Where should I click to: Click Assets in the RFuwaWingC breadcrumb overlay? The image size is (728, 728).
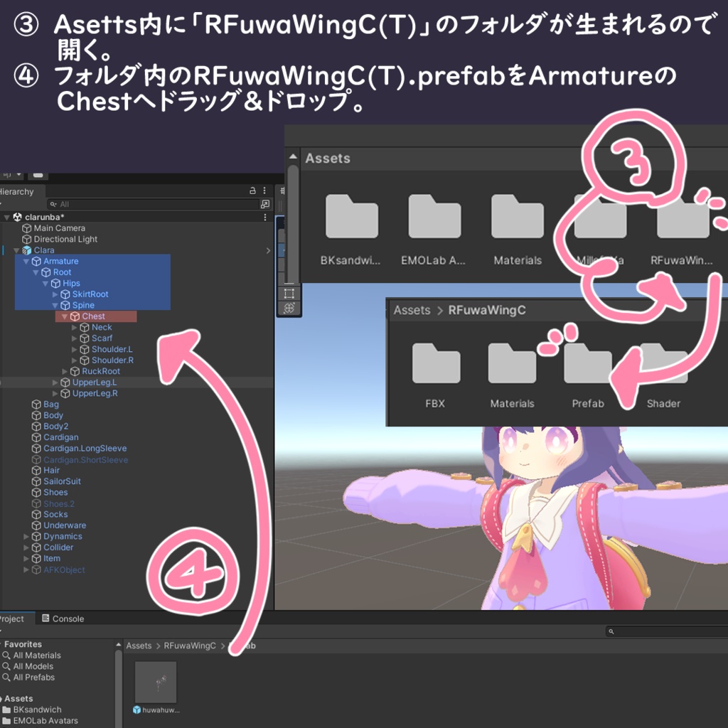point(412,310)
